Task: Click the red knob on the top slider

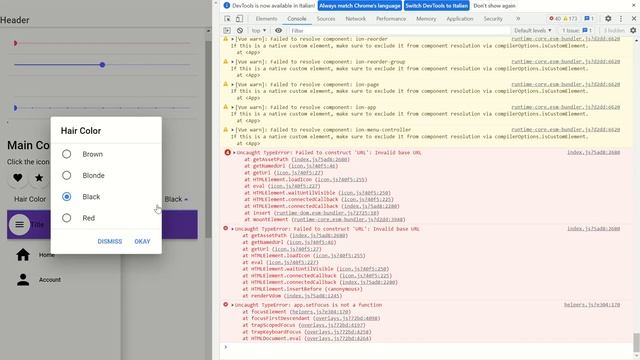Action: [x=15, y=43]
